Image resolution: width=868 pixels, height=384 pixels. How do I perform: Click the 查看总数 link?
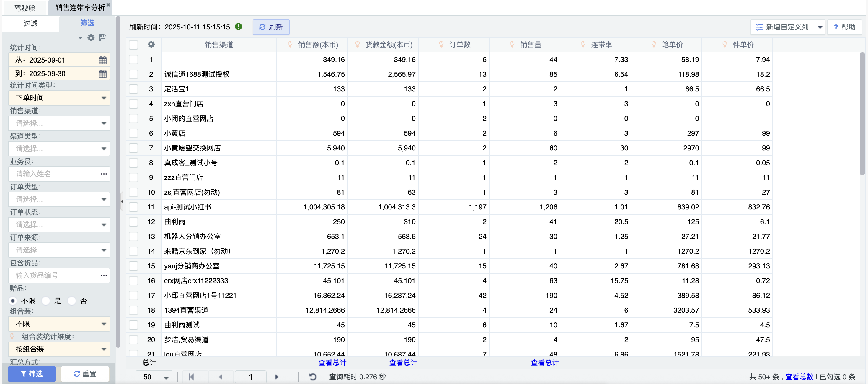point(799,377)
